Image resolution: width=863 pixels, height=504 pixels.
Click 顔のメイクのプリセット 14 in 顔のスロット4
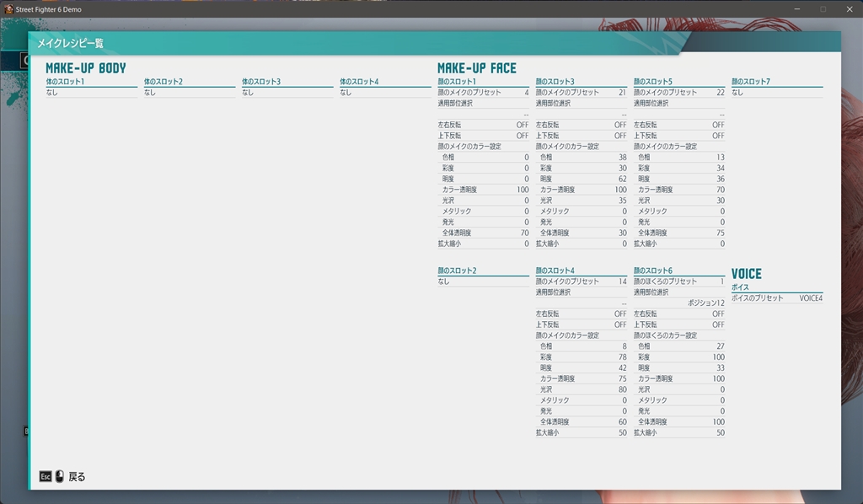click(582, 281)
